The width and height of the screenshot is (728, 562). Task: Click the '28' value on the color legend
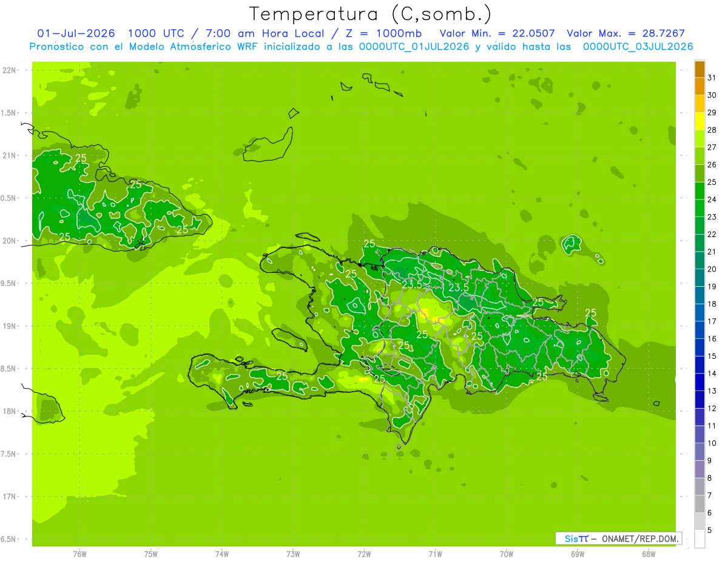pyautogui.click(x=712, y=130)
